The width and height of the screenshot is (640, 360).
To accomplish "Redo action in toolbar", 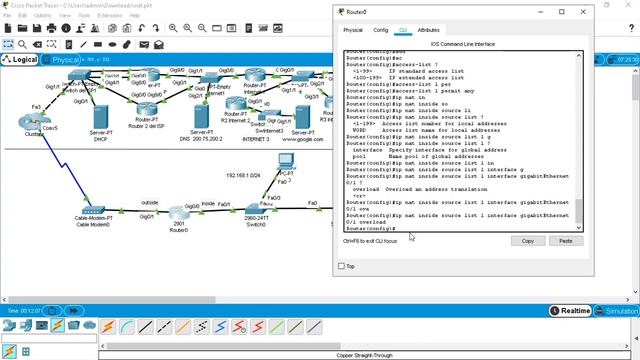I will (x=156, y=28).
